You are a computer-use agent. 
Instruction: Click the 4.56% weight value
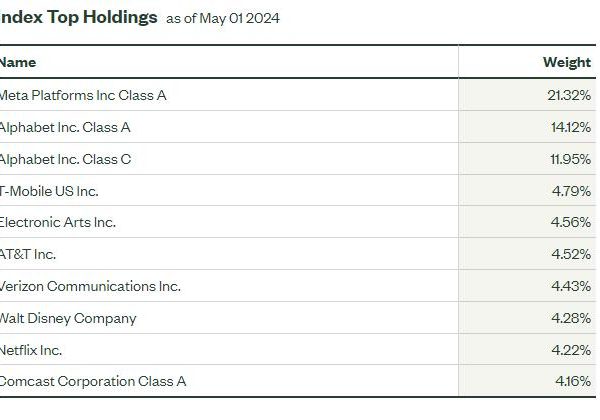[571, 222]
